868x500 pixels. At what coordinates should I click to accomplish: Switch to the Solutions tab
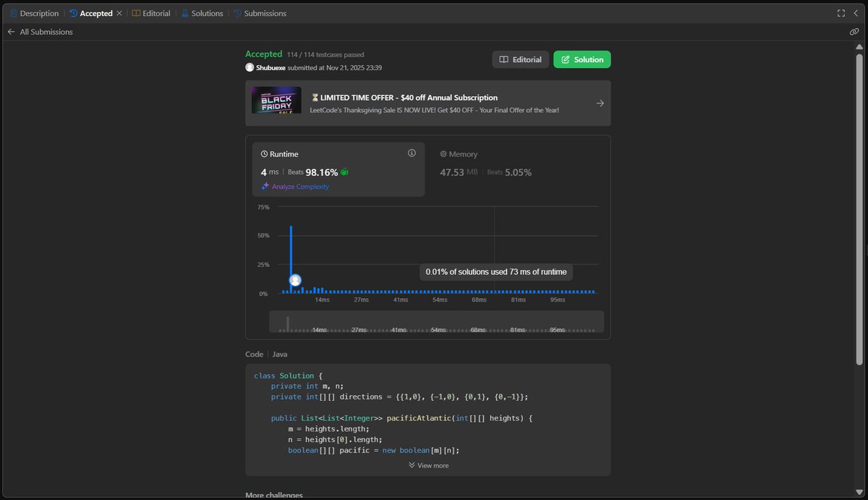(202, 13)
